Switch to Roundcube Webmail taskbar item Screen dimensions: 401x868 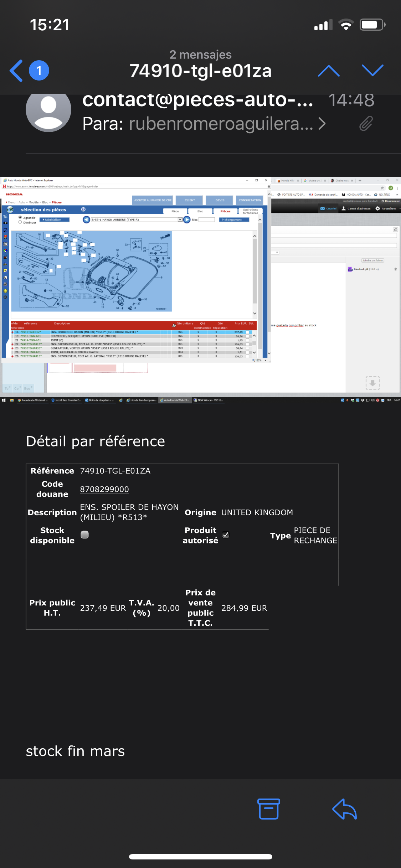(x=32, y=400)
